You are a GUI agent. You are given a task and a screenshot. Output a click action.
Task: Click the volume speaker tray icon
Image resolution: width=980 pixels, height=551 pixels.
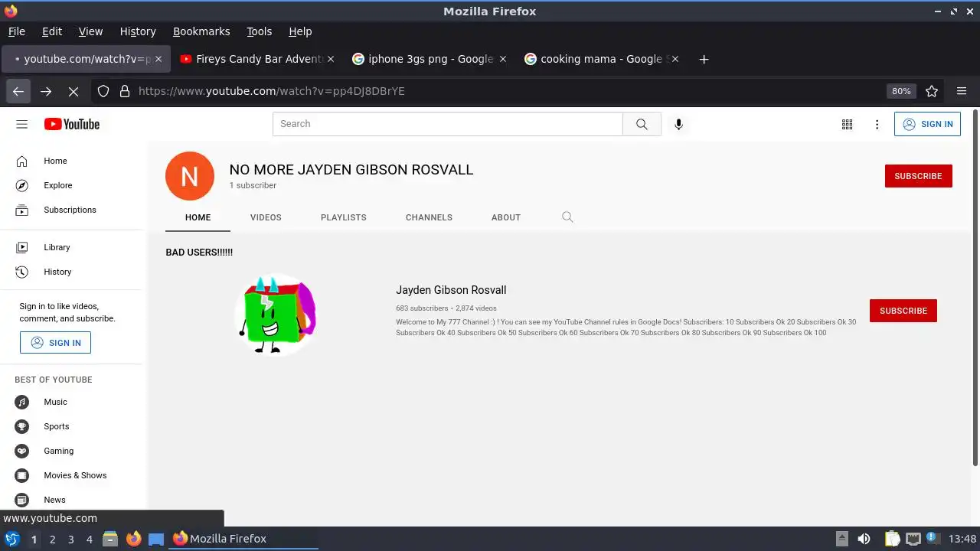tap(864, 539)
